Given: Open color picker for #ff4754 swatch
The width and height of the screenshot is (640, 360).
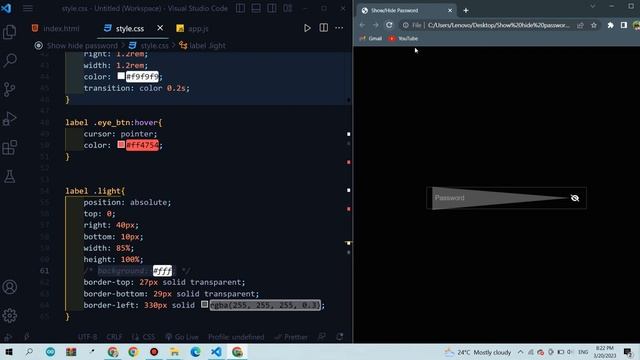Looking at the screenshot, I should click(121, 144).
